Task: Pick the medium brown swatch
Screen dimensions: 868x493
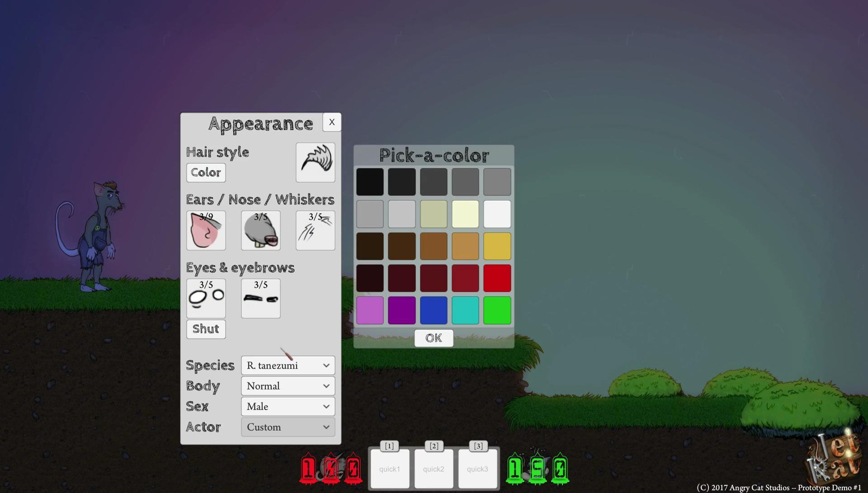Action: pyautogui.click(x=434, y=246)
